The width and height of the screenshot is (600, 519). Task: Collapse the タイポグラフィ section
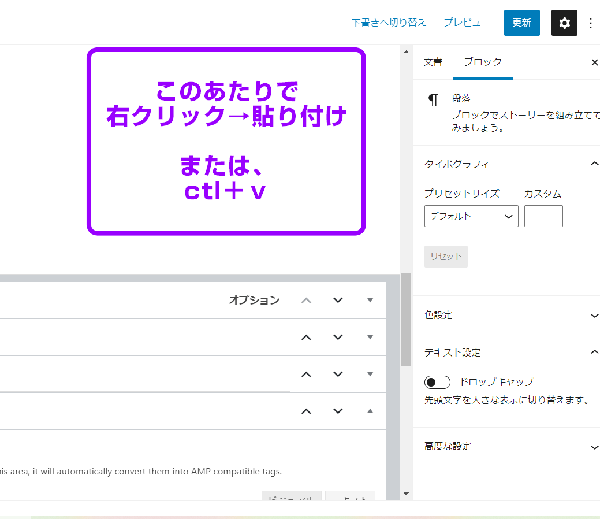pos(594,163)
